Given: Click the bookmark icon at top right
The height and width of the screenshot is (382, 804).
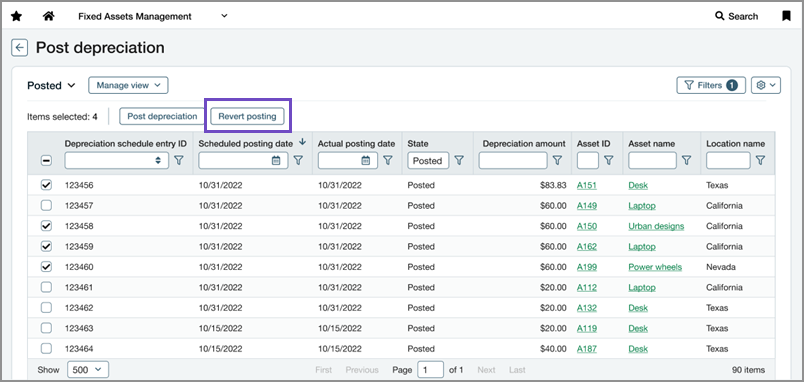Looking at the screenshot, I should 786,16.
